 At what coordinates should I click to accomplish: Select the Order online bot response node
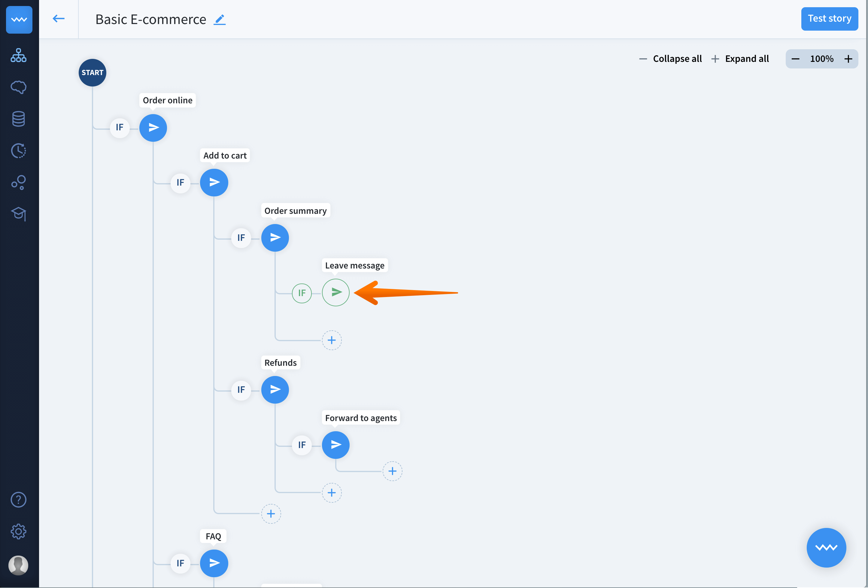click(x=153, y=128)
